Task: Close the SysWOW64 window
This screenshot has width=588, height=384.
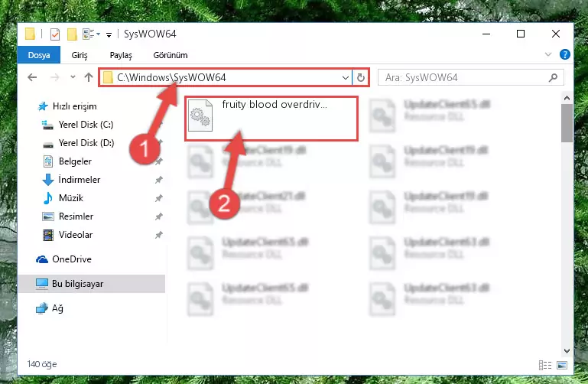Action: (x=556, y=34)
